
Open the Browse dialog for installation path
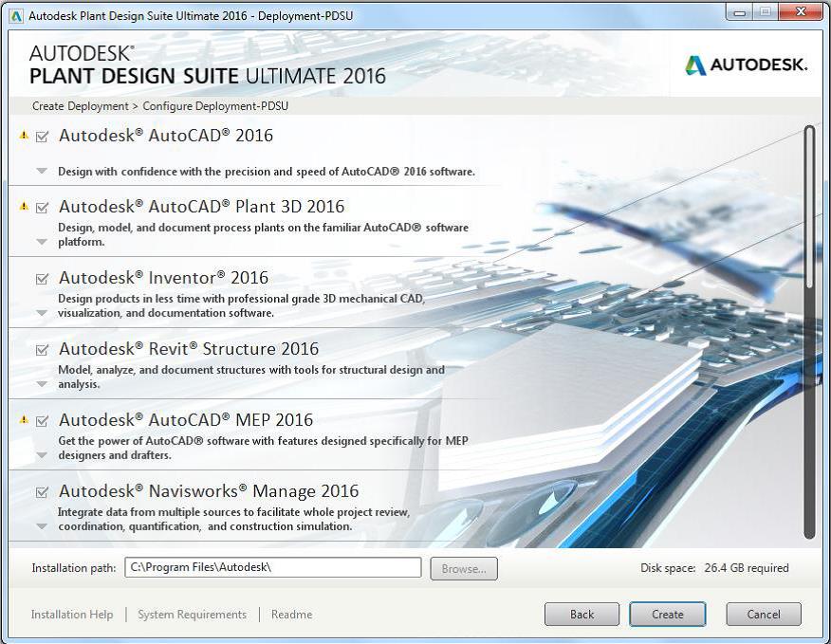463,568
